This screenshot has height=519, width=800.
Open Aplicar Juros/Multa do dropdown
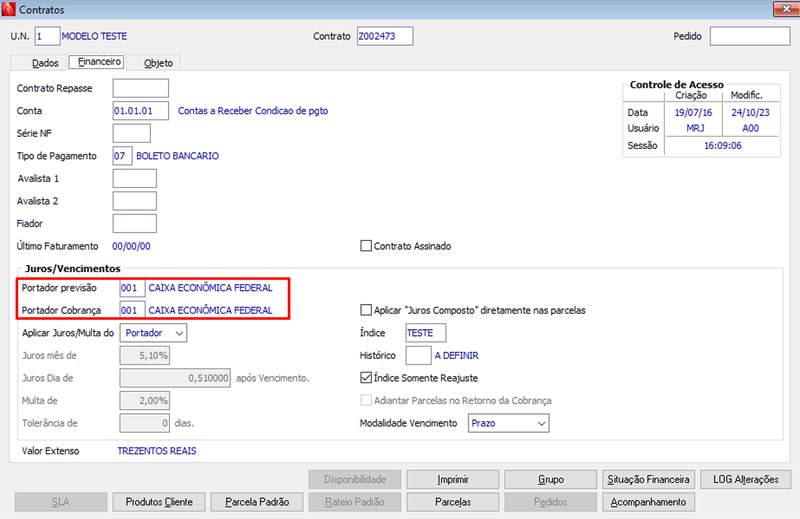(x=153, y=333)
